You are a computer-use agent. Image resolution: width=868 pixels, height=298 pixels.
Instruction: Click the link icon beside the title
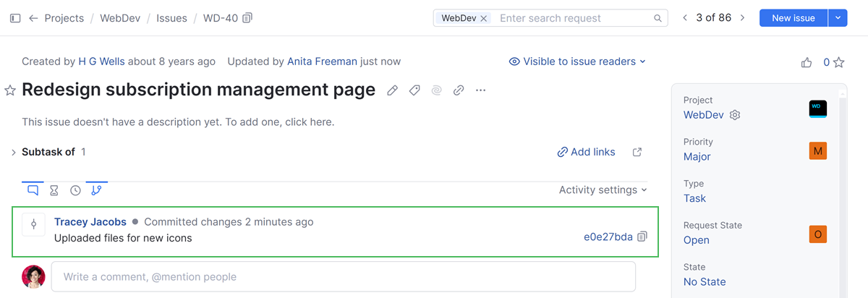tap(459, 90)
